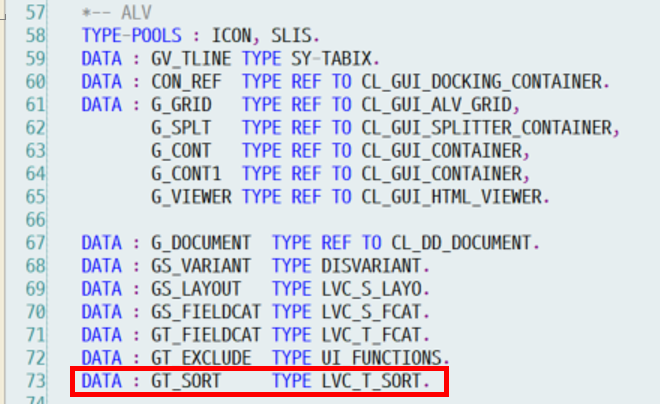Screen dimensions: 660x407
Task: Click the class CL_GUI_SPLITTER_CONTAINER
Action: [487, 128]
